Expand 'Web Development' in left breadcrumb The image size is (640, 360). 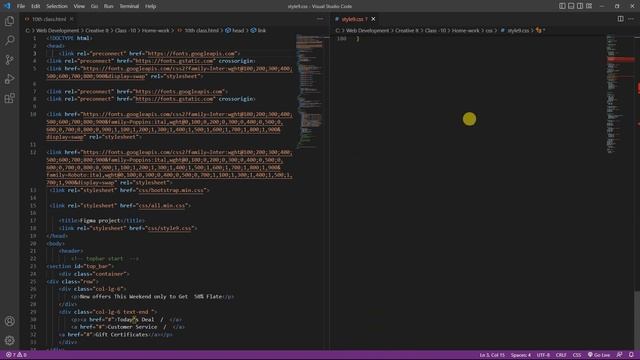click(x=58, y=31)
